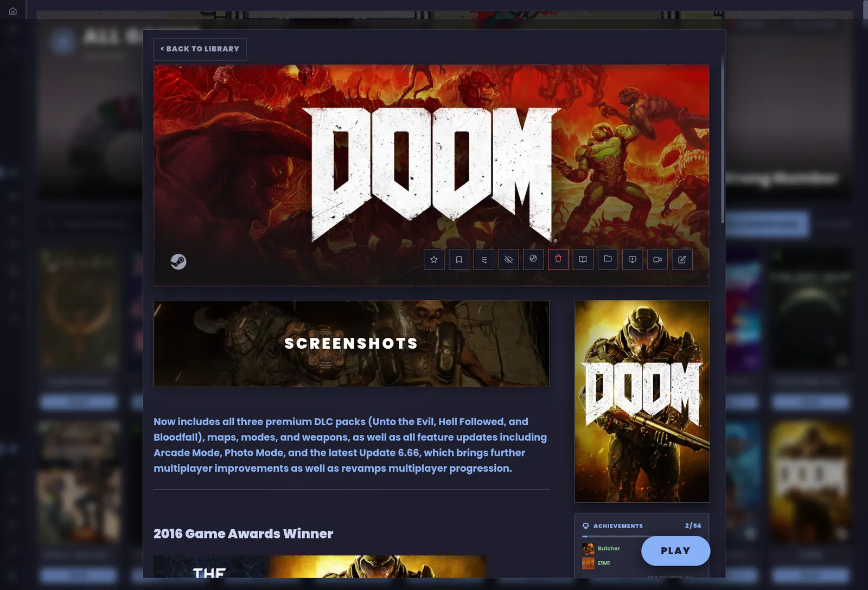Viewport: 868px width, 590px height.
Task: Click the 2016 Game Awards Winner heading
Action: pyautogui.click(x=243, y=534)
